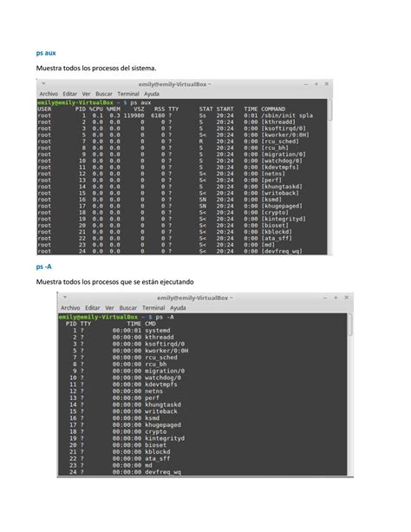
Task: Click 'khugepaged' in ps -A output
Action: [x=163, y=424]
